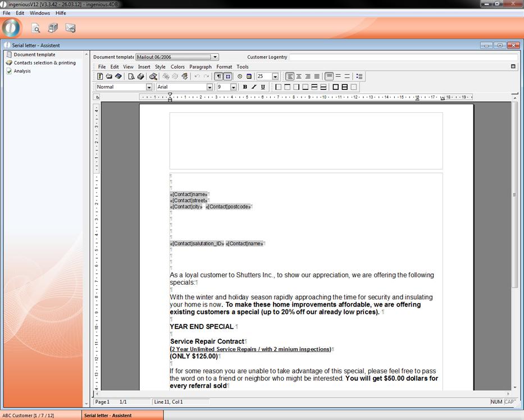Screen dimensions: 524x420
Task: Select Contacts selection & printing step
Action: tap(44, 63)
